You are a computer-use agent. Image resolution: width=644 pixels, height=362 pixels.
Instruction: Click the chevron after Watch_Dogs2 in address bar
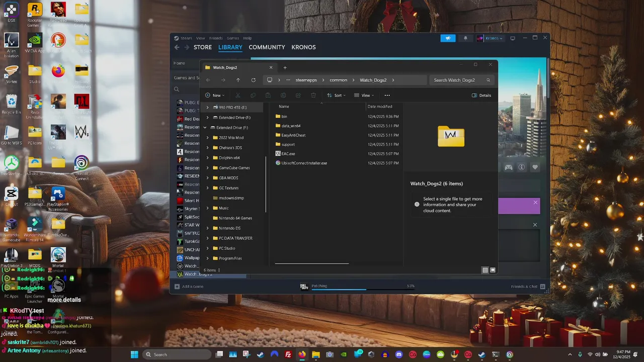(393, 80)
